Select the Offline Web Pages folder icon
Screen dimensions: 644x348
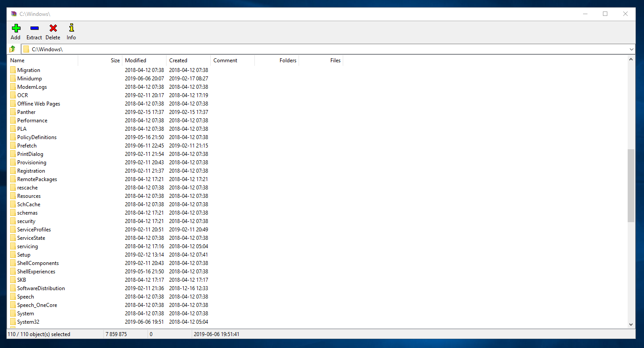tap(13, 103)
